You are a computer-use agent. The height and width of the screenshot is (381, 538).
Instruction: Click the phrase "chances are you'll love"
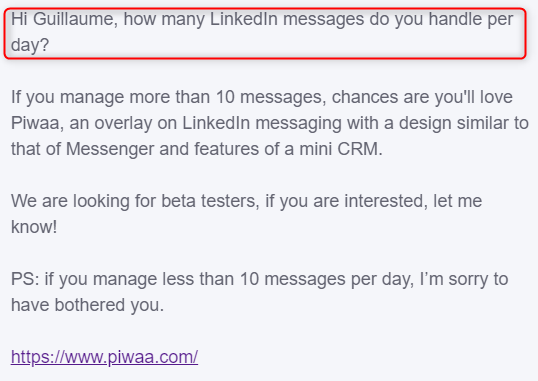point(422,97)
